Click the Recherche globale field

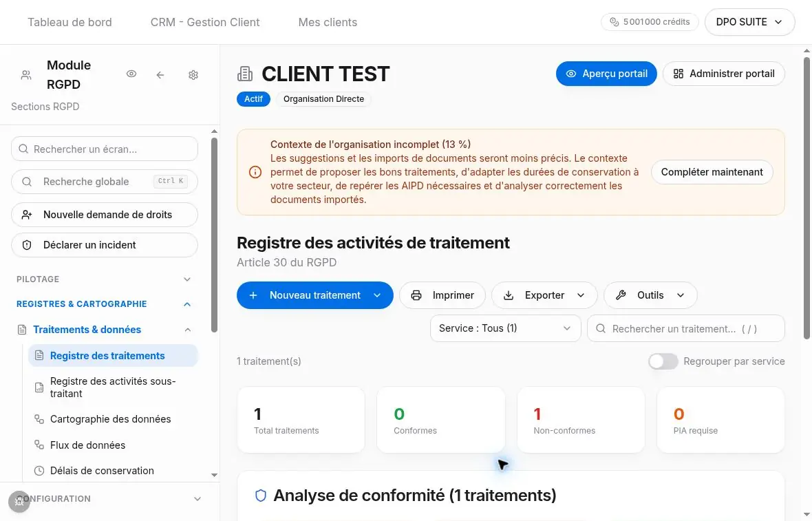pyautogui.click(x=104, y=182)
